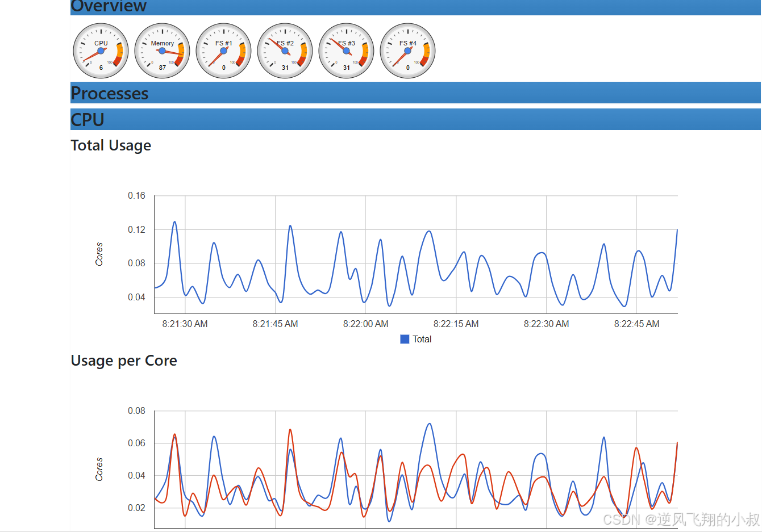Screen dimensions: 762x532
Task: Click the 0.08 value in Total Usage chart
Action: (x=136, y=263)
